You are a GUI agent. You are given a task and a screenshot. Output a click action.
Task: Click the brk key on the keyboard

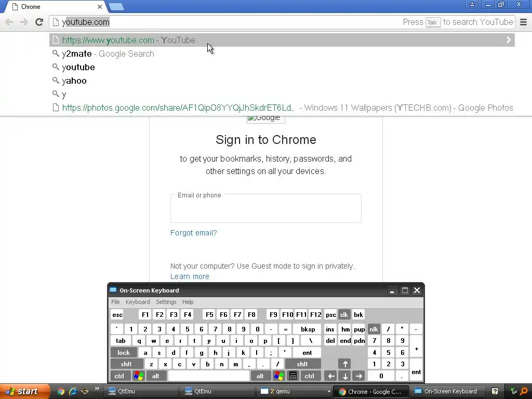tap(358, 315)
